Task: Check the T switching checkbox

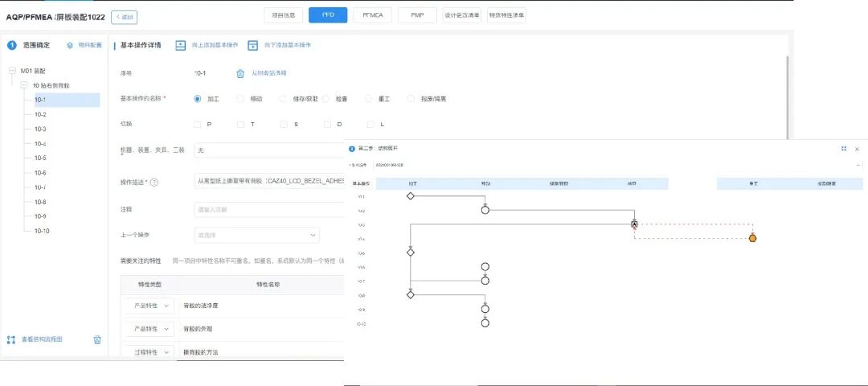Action: [x=241, y=125]
